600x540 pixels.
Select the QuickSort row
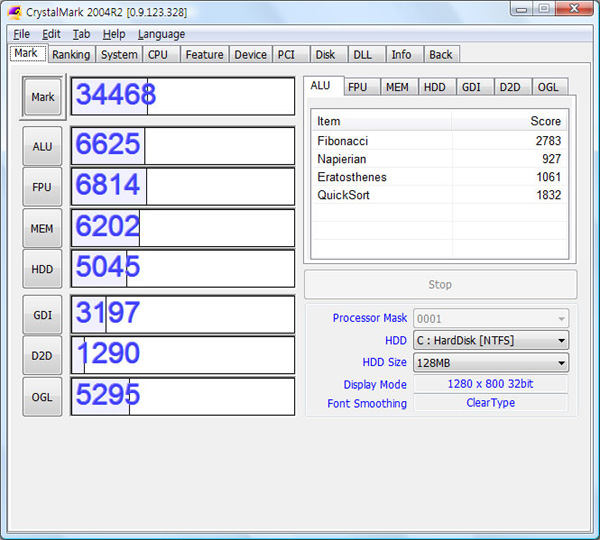point(439,195)
